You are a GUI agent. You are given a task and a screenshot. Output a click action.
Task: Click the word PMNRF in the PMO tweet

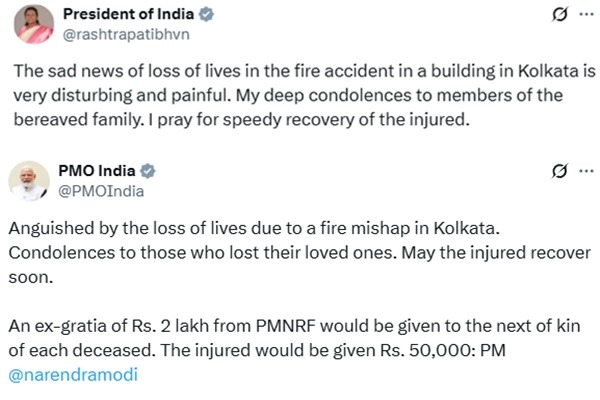tap(285, 326)
